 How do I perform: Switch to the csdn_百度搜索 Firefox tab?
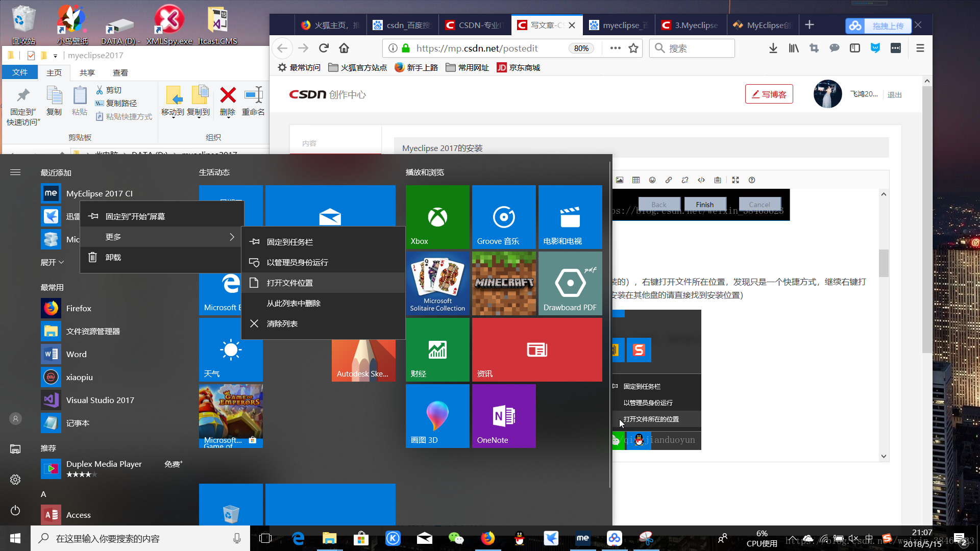click(x=403, y=25)
